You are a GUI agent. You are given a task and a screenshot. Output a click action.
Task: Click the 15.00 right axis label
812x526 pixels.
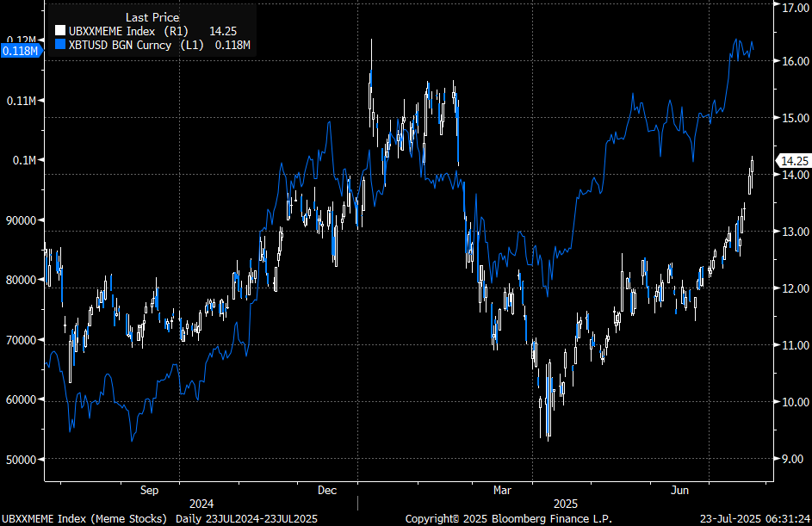tap(796, 118)
